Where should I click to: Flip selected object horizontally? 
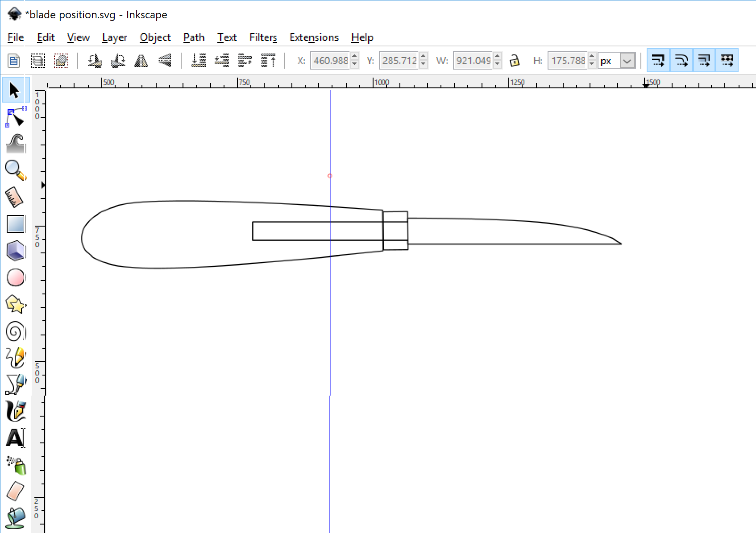point(141,60)
